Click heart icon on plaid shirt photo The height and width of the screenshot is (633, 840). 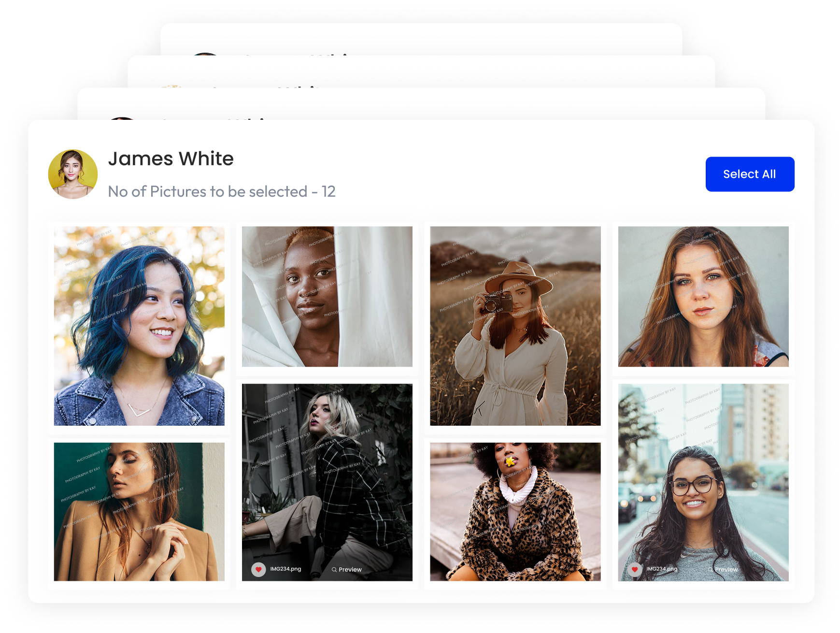point(258,569)
